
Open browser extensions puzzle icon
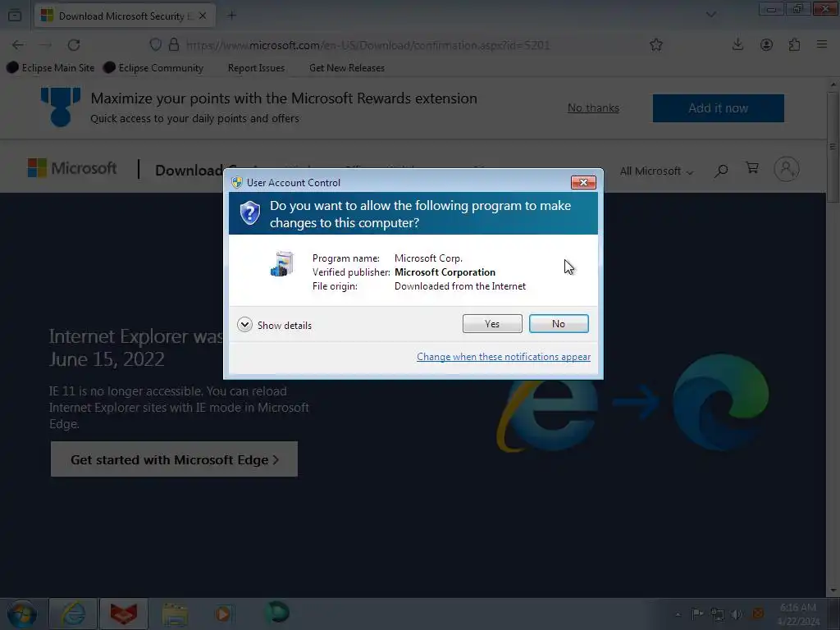[x=794, y=45]
